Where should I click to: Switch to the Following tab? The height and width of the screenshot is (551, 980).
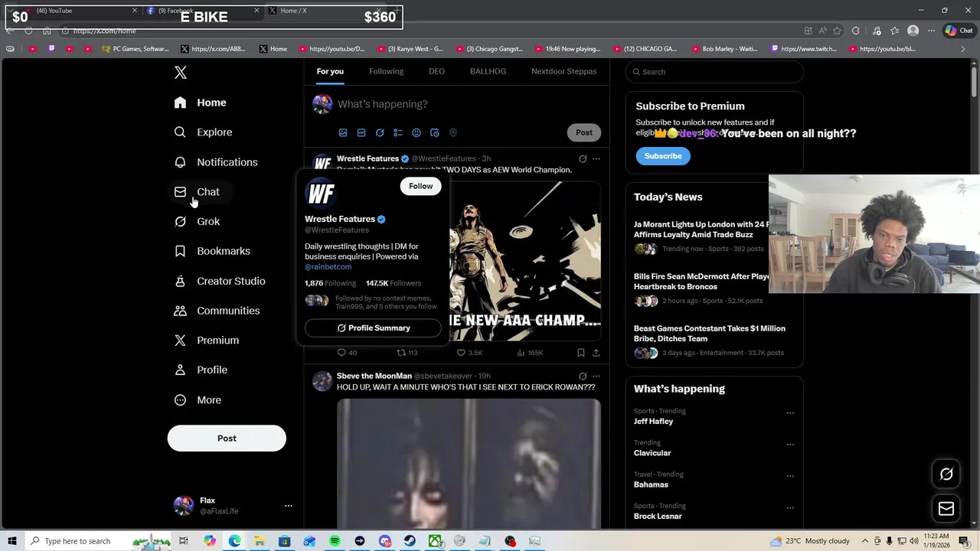pyautogui.click(x=386, y=71)
